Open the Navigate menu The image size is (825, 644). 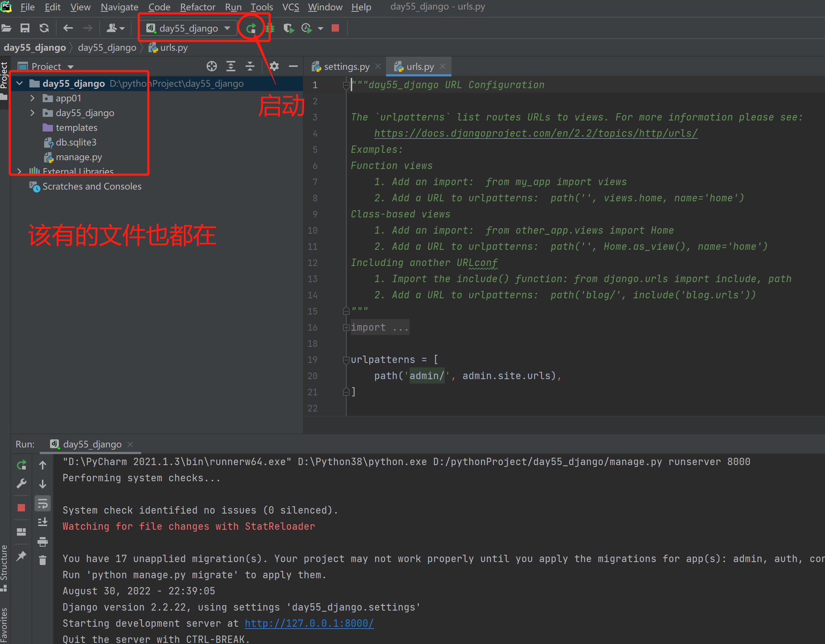(119, 7)
